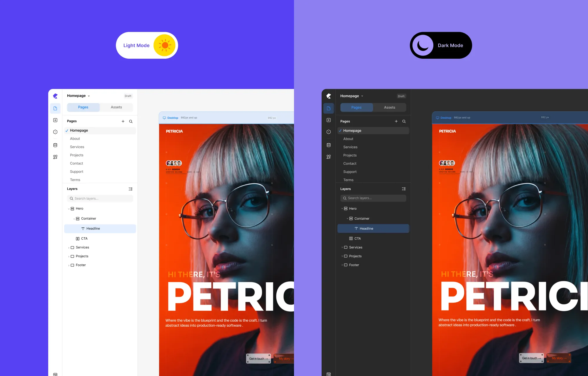The height and width of the screenshot is (376, 588).
Task: Switch to Assets tab in light panel
Action: coord(116,107)
